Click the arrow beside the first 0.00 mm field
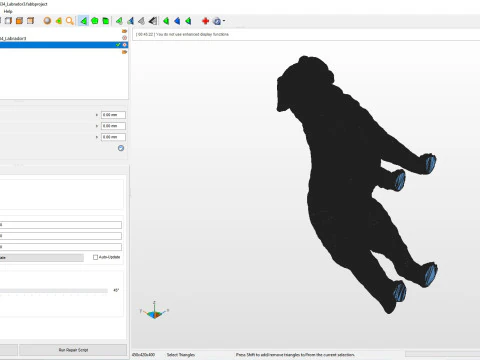480x360 pixels. pos(97,115)
